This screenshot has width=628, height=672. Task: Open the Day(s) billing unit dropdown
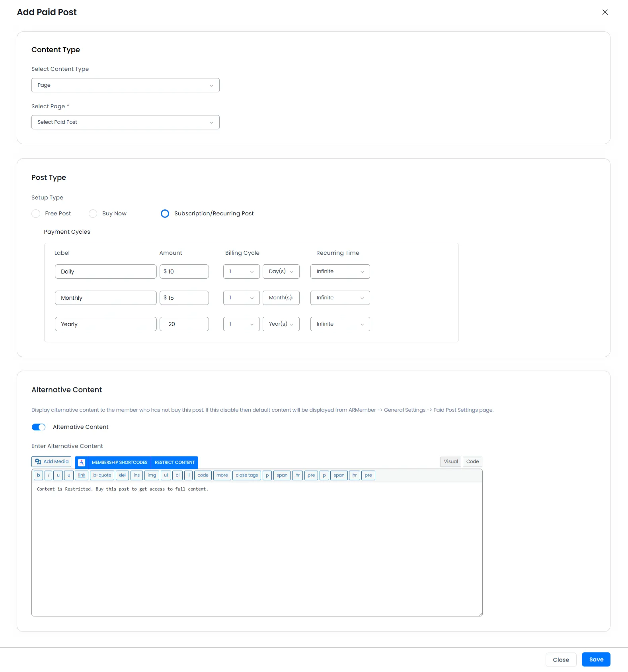[x=281, y=272]
